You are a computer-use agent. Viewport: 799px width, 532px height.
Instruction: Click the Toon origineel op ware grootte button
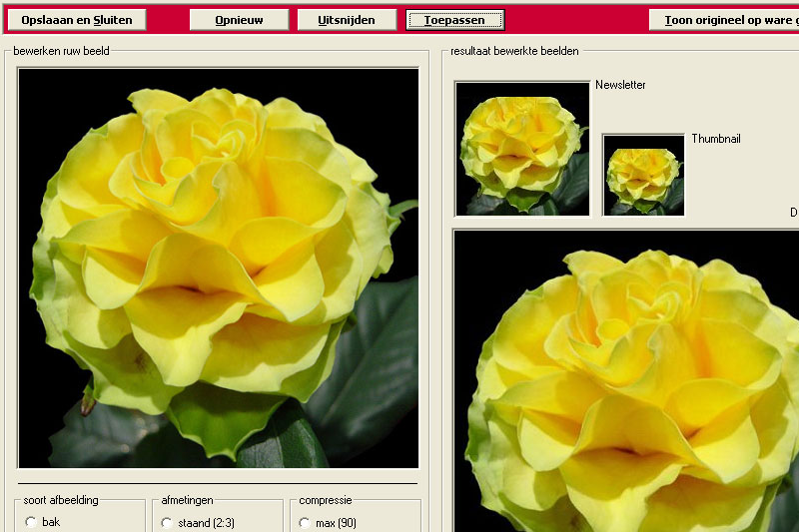click(723, 20)
